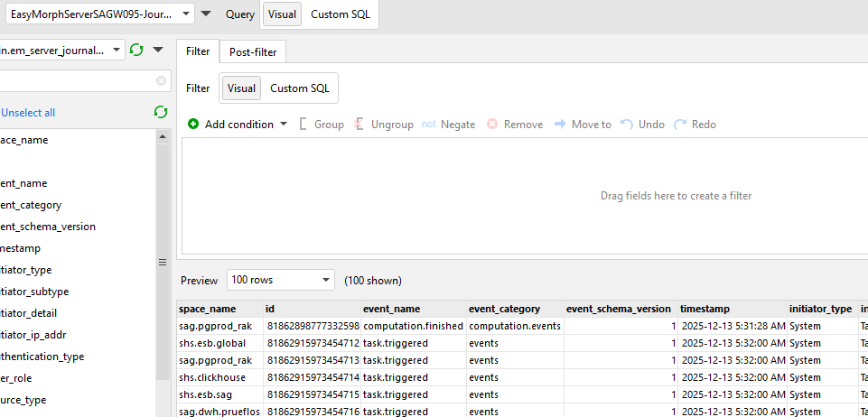868x417 pixels.
Task: Click the column search input field
Action: click(77, 81)
